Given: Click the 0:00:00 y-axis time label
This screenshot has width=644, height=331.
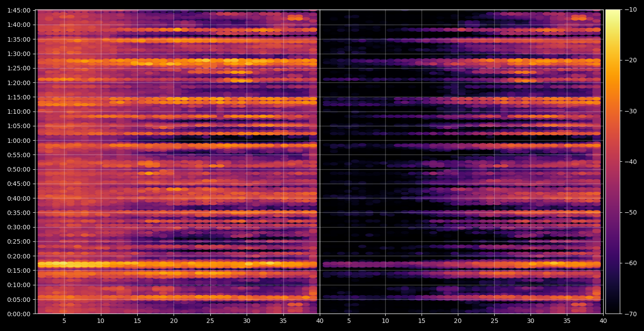Looking at the screenshot, I should pyautogui.click(x=19, y=314).
